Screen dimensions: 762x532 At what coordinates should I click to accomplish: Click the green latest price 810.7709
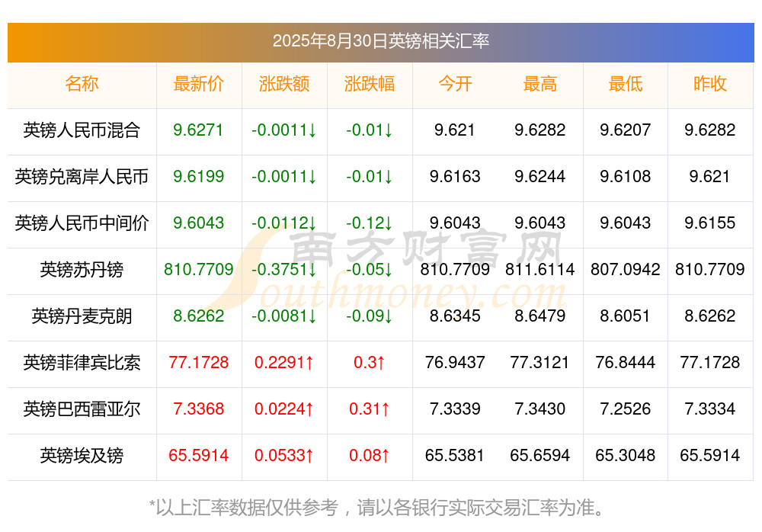[x=198, y=269]
